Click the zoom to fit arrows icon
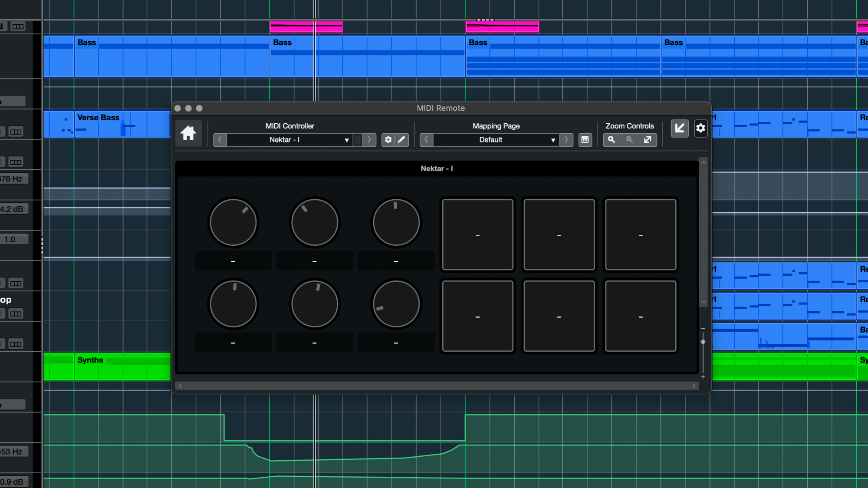This screenshot has height=488, width=868. click(648, 140)
